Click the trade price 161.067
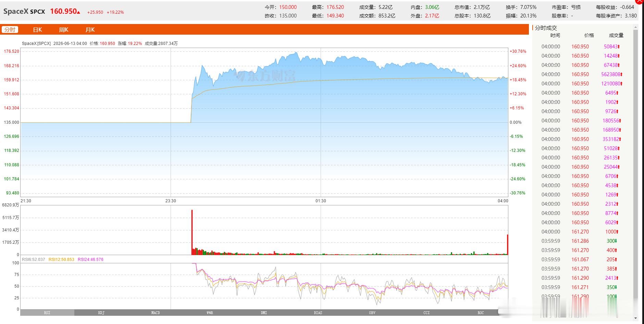This screenshot has width=644, height=324. pyautogui.click(x=580, y=260)
